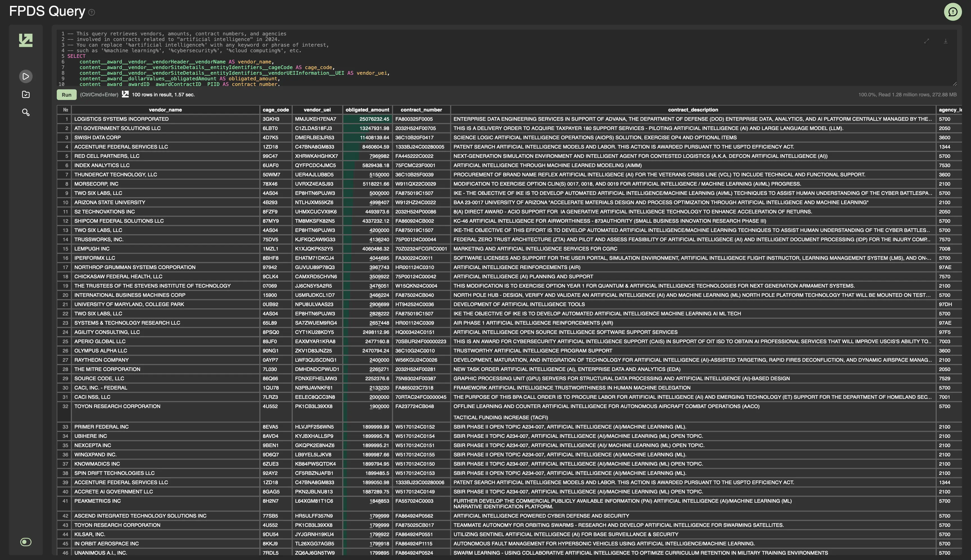Click CACI NSS, LLC vendor cell
Image resolution: width=971 pixels, height=560 pixels.
165,397
